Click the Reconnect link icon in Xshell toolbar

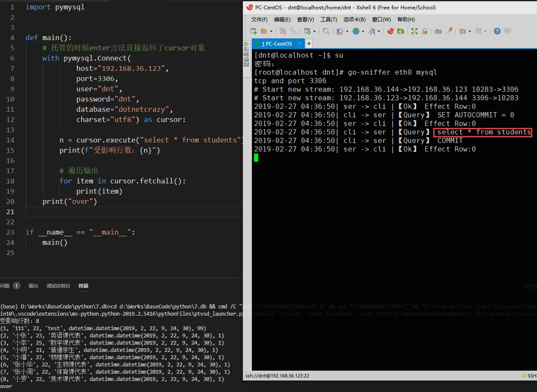(293, 31)
